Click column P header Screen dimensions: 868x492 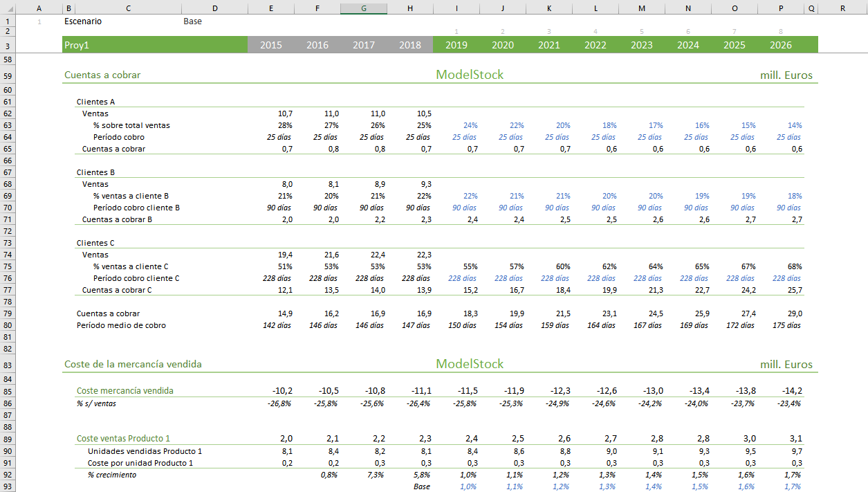[781, 8]
